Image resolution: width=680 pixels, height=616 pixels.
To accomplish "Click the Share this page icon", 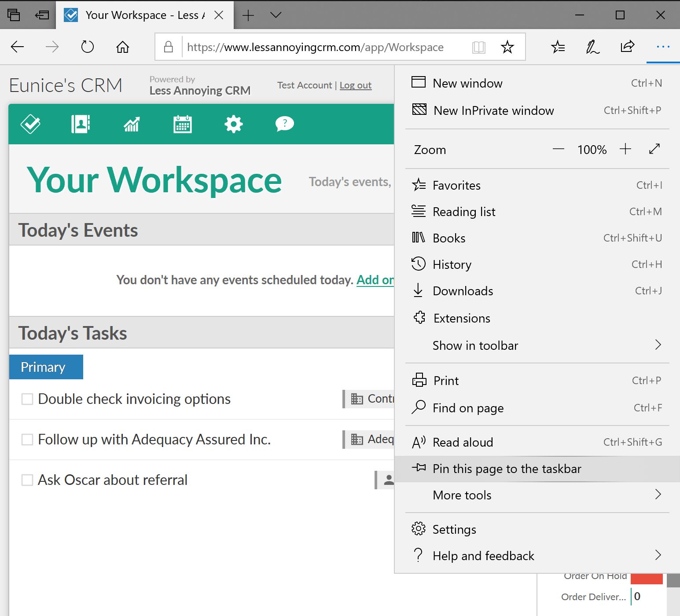I will (628, 47).
